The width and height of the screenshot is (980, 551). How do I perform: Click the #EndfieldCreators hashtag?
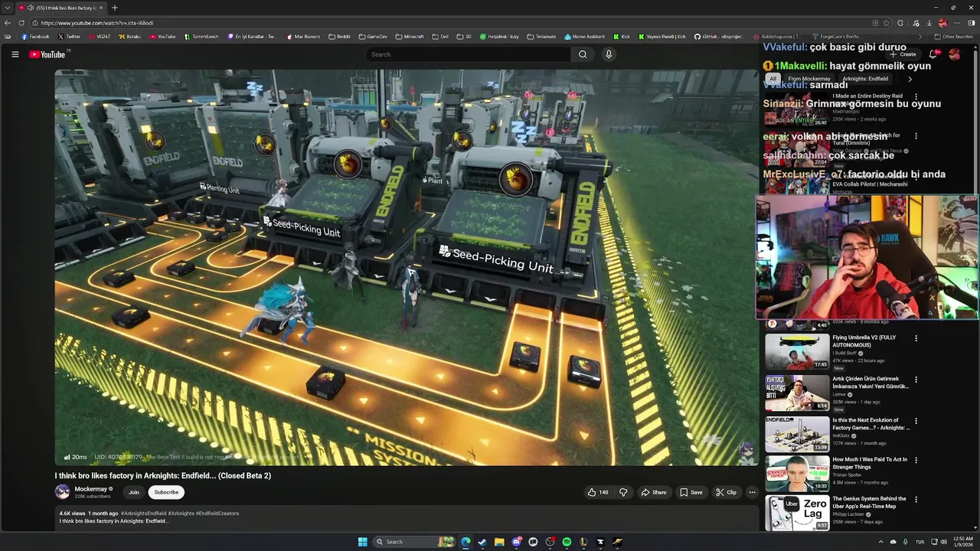[x=217, y=514]
